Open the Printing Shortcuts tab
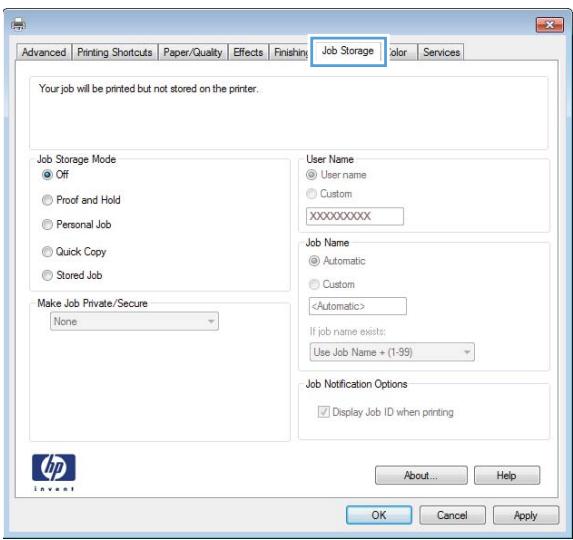Viewport: 573px width, 540px height. click(x=115, y=52)
